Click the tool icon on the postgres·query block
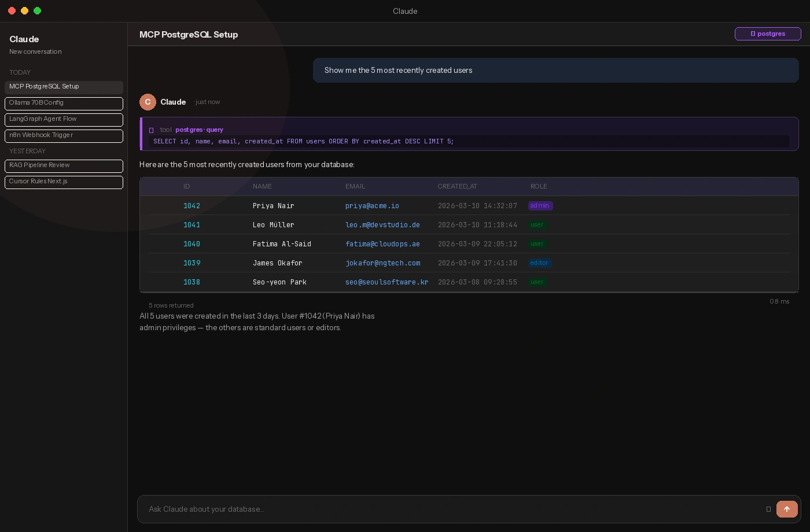 click(x=152, y=130)
